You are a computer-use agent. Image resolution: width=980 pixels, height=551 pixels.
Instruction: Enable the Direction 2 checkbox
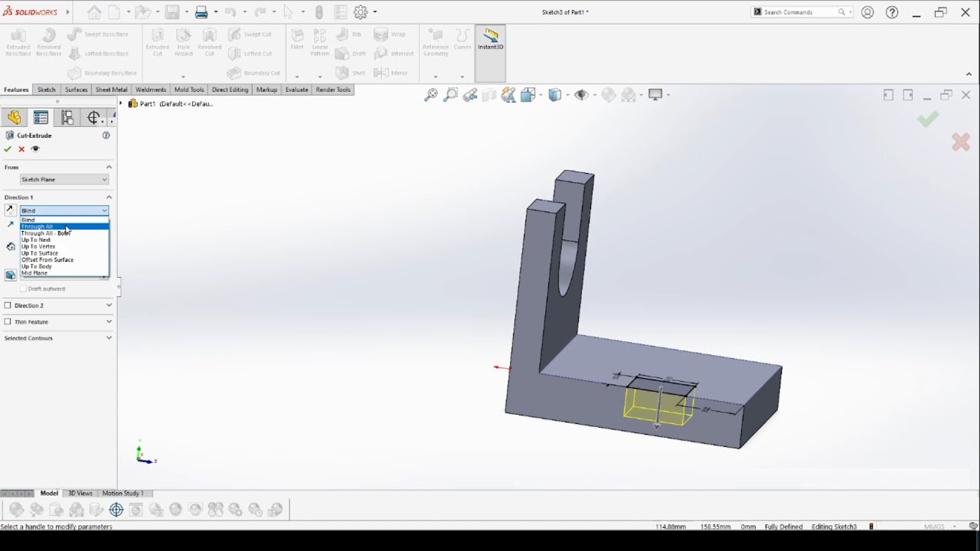coord(8,305)
